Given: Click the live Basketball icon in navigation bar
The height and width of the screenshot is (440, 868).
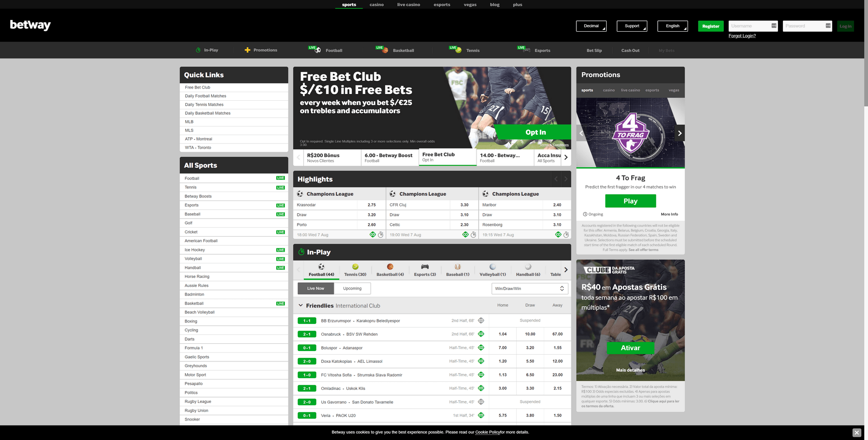Looking at the screenshot, I should (x=385, y=50).
